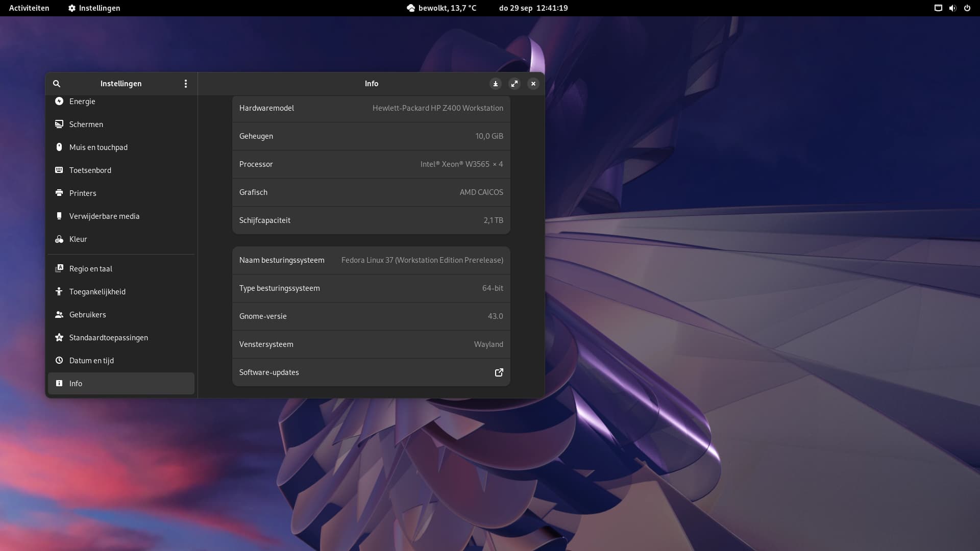This screenshot has height=551, width=980.
Task: Click the Naam besturingssysteem label
Action: pyautogui.click(x=282, y=260)
